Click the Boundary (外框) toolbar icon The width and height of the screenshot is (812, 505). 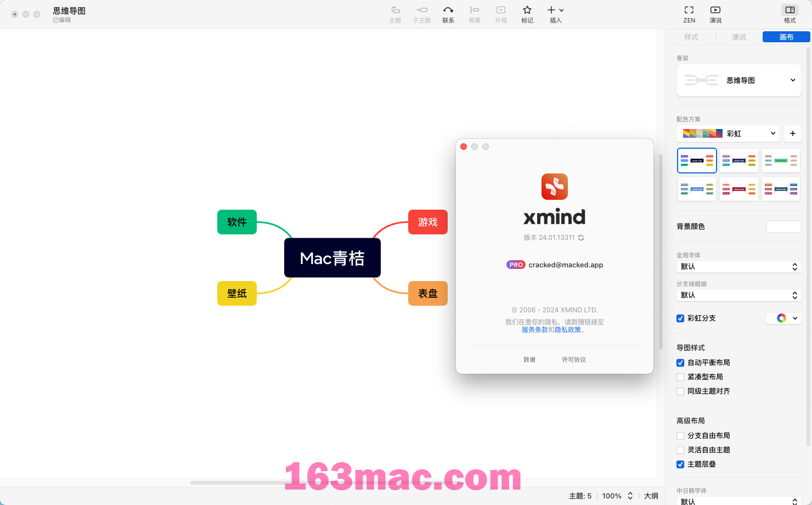(501, 10)
